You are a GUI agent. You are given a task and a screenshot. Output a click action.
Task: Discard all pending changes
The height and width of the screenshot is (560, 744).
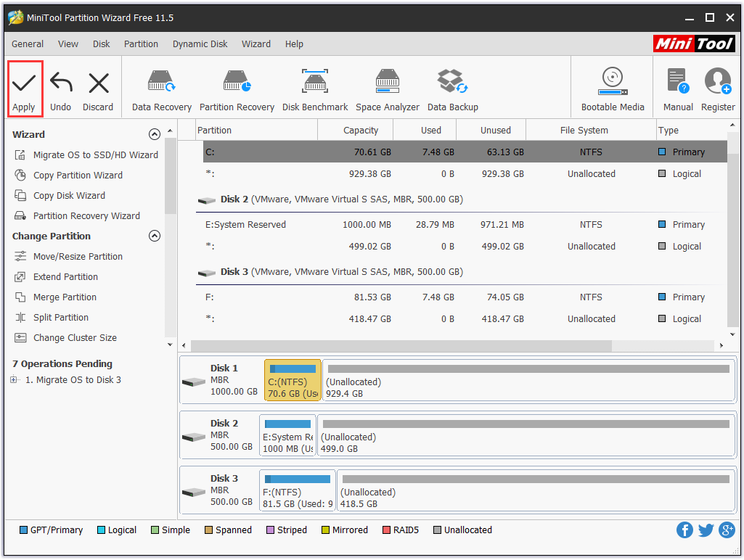point(98,92)
